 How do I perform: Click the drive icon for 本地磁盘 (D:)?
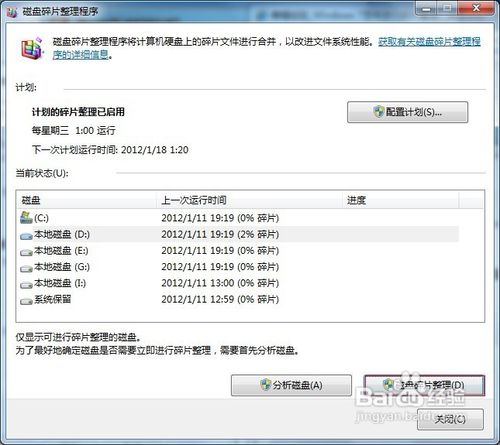pyautogui.click(x=26, y=236)
